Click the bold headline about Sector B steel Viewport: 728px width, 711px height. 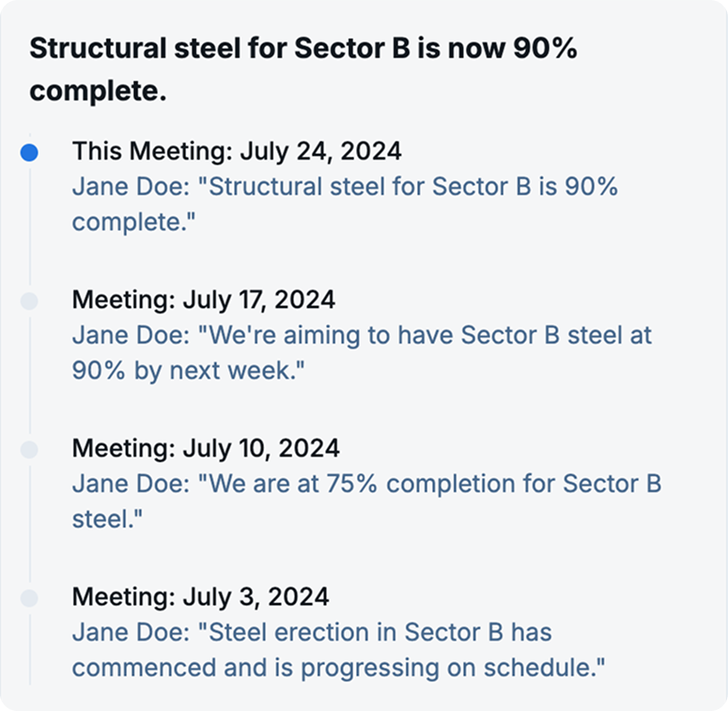(302, 70)
